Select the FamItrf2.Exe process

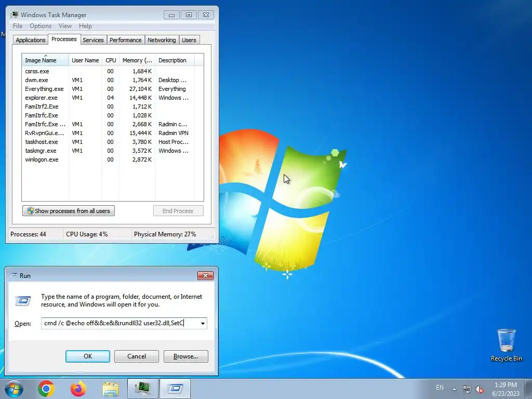click(108, 107)
